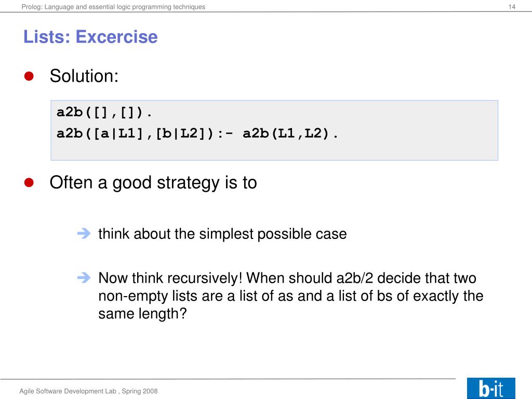Click the text same length? at paragraph end
Viewport: 532px width, 399px height.
142,314
